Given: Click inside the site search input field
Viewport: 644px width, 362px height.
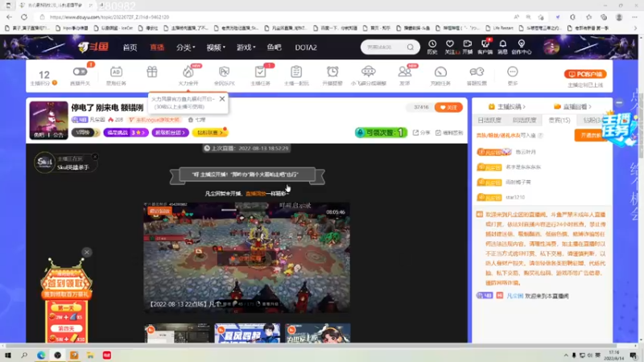Looking at the screenshot, I should coord(384,47).
